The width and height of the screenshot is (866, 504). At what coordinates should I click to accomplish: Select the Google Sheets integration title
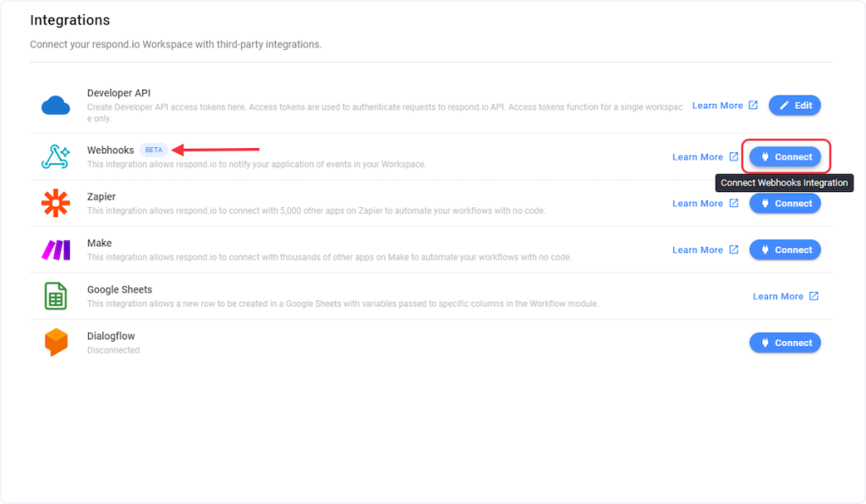tap(119, 289)
